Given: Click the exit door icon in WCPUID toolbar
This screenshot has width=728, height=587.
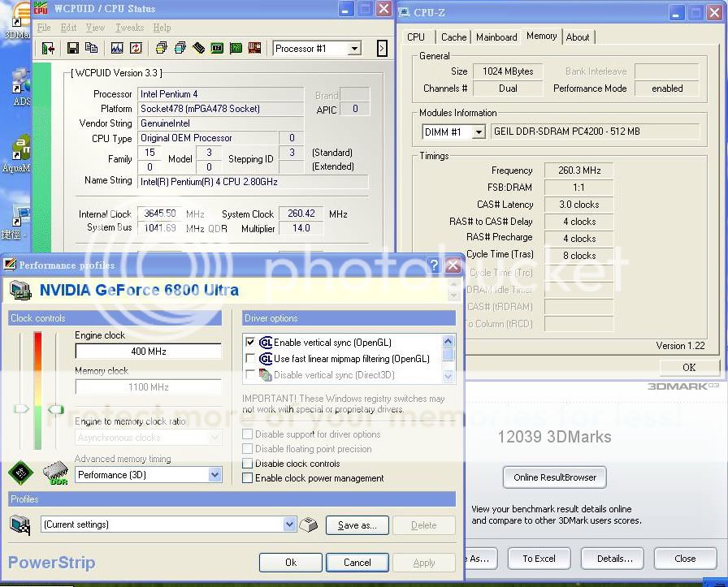Looking at the screenshot, I should point(48,49).
